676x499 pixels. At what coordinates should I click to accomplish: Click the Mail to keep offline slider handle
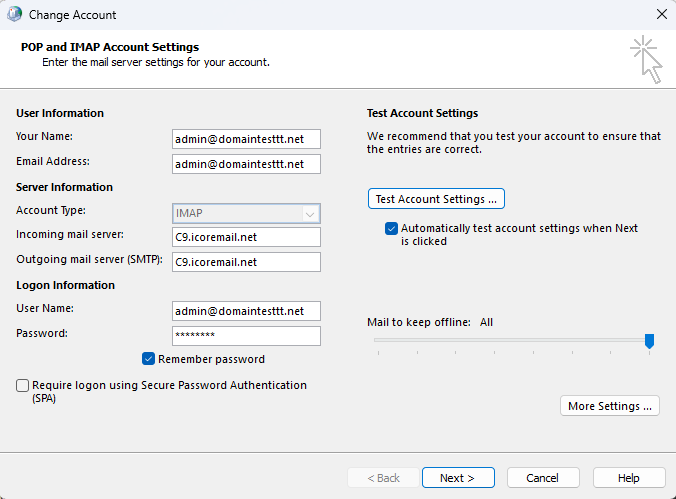click(649, 341)
